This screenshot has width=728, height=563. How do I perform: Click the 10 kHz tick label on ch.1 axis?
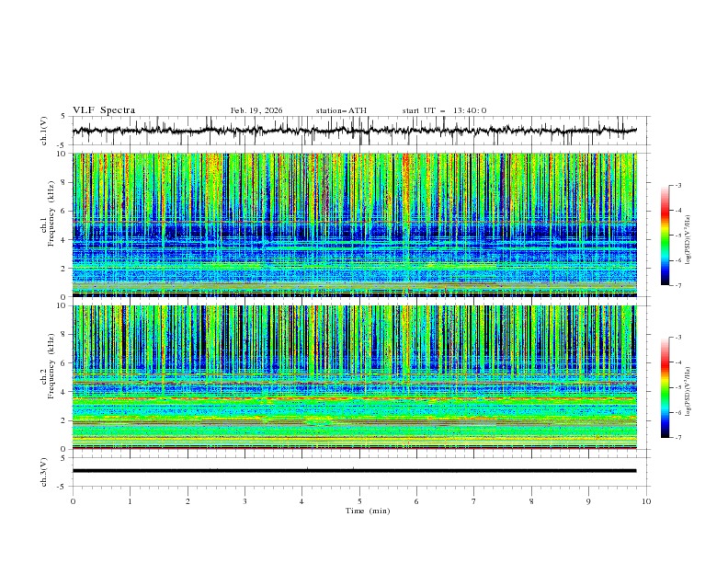click(63, 154)
